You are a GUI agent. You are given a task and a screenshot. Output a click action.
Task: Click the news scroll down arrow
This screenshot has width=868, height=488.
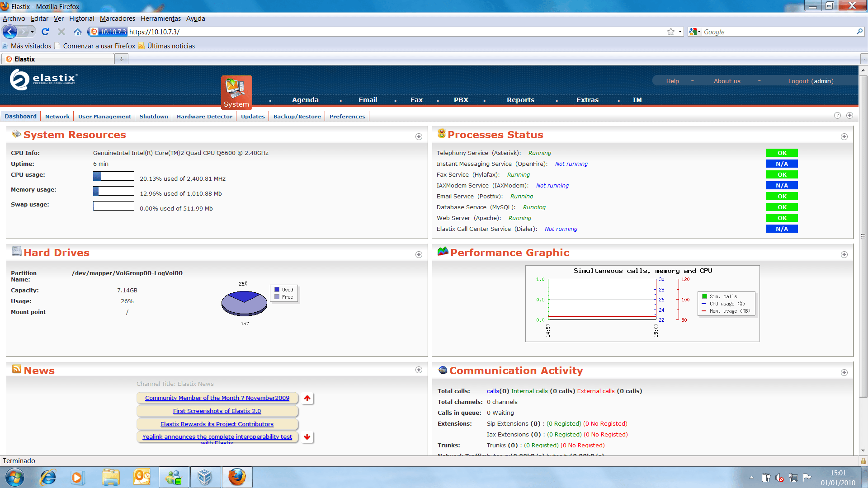click(307, 437)
